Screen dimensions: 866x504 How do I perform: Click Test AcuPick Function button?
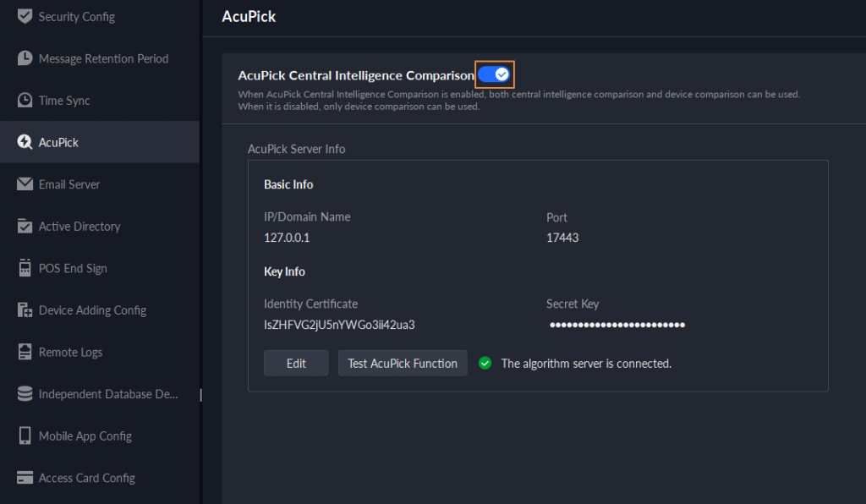click(403, 363)
